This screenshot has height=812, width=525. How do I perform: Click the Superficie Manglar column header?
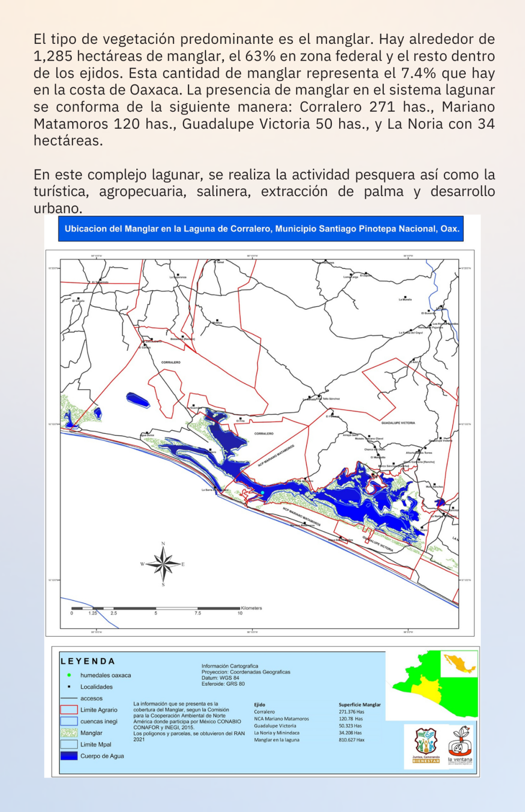[x=359, y=705]
